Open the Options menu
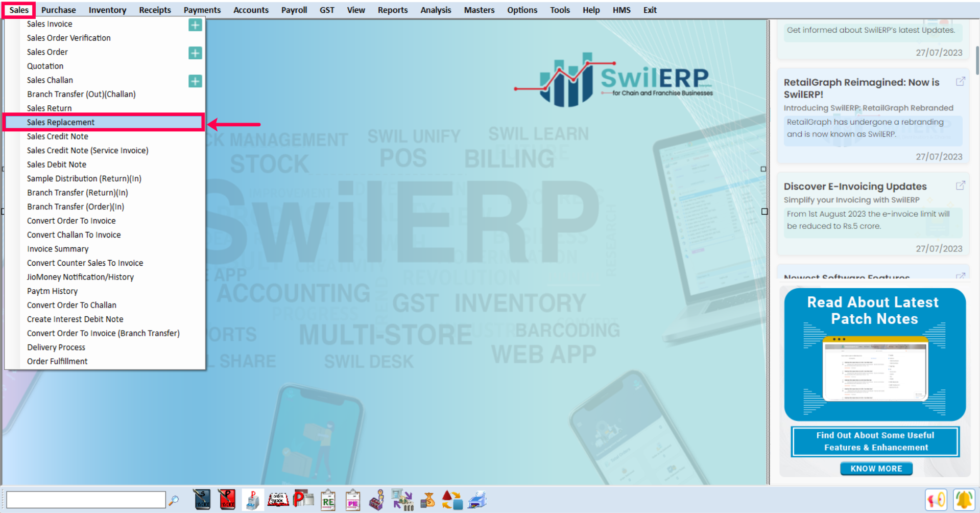This screenshot has width=980, height=513. [522, 10]
